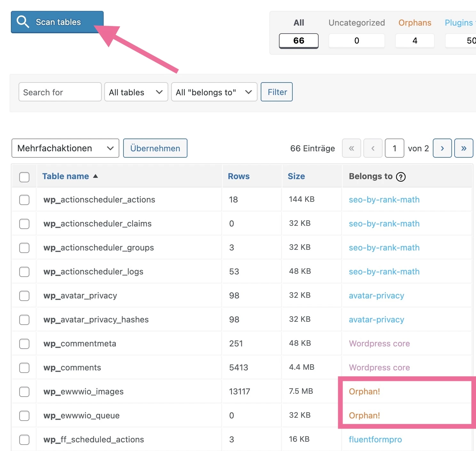Open the fluentformpro link
Viewport: 476px width, 451px height.
(375, 439)
